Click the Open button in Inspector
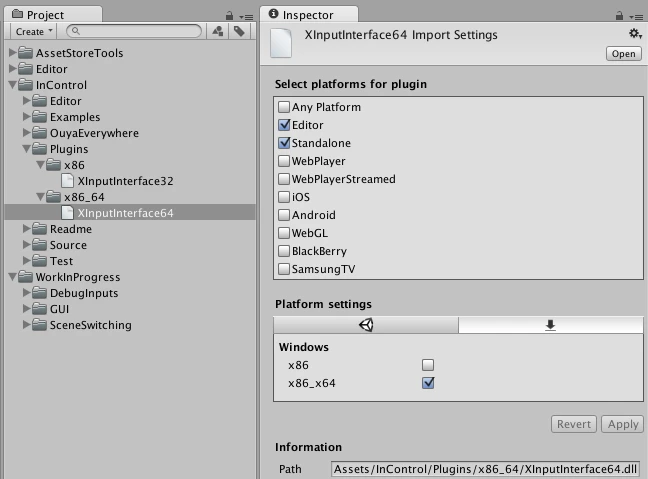Image resolution: width=648 pixels, height=479 pixels. point(624,54)
